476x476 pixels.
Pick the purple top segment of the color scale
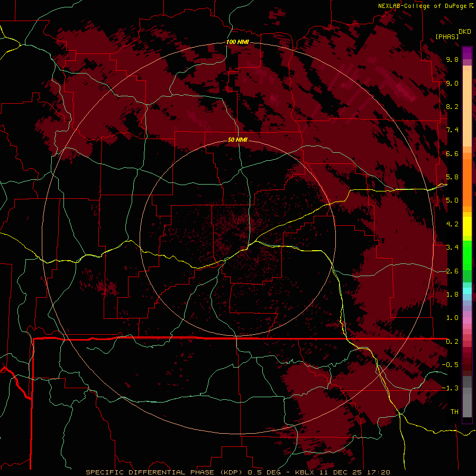pyautogui.click(x=467, y=53)
